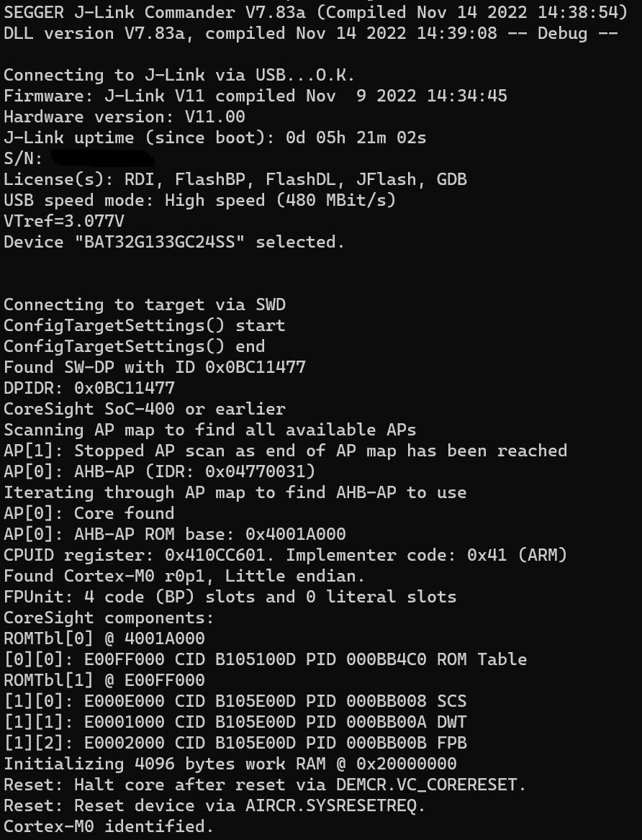Click the USB speed mode line
This screenshot has height=840, width=642.
(200, 200)
